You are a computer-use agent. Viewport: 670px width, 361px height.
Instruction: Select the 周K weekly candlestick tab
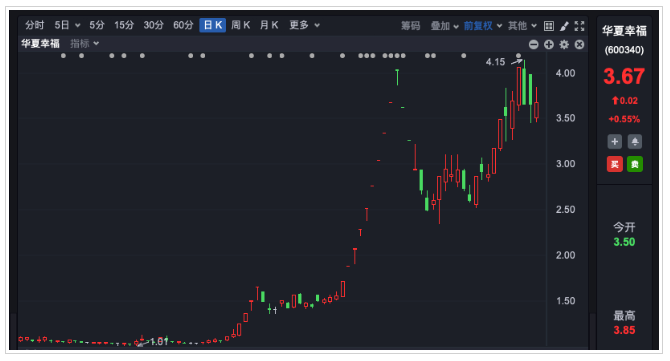coord(241,25)
